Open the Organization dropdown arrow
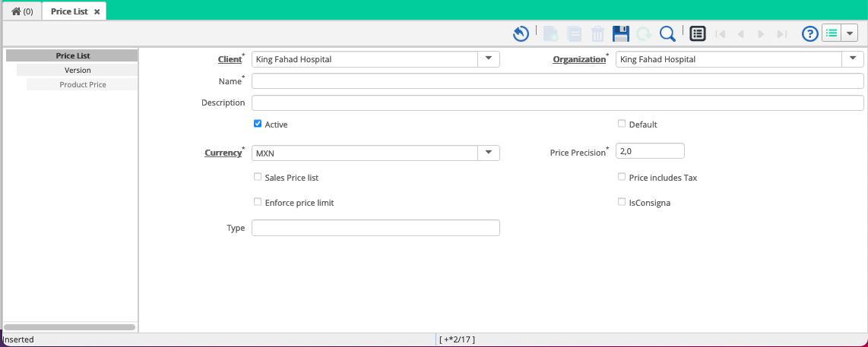The height and width of the screenshot is (347, 868). click(x=853, y=58)
